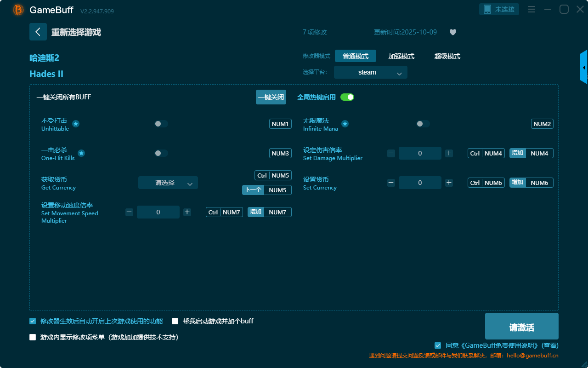Screen dimensions: 588x368
Task: Disable the global hotkey toggle
Action: coord(347,97)
